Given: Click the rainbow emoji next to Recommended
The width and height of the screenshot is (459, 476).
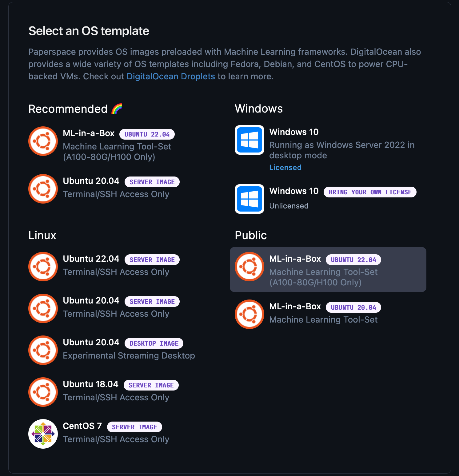Looking at the screenshot, I should [117, 109].
